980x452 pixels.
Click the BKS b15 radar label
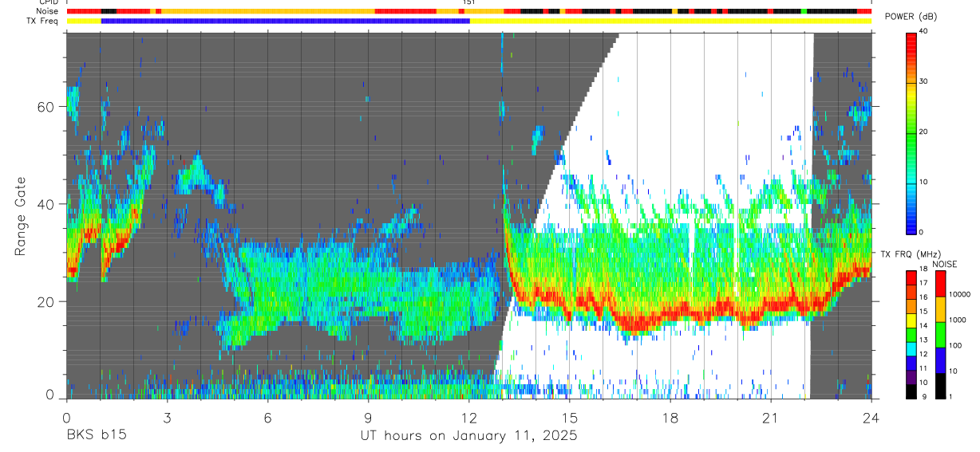tap(96, 435)
